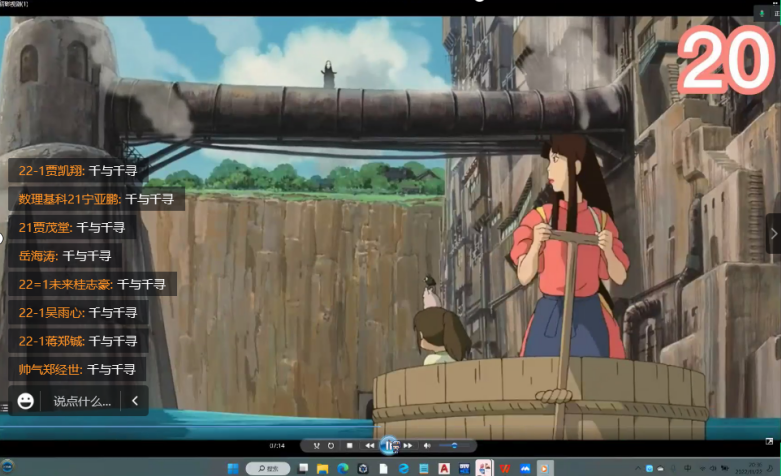Fast forward with the double-right-arrow button
Image resolution: width=781 pixels, height=476 pixels.
coord(408,446)
